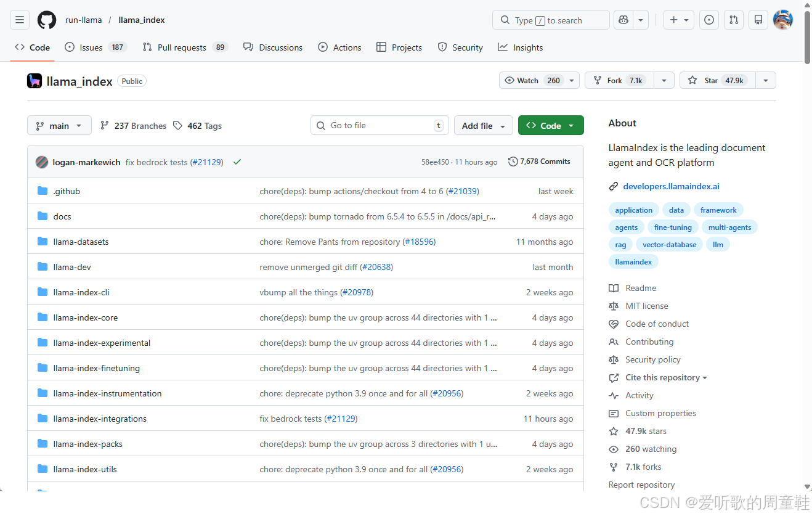View the green commit status checkmark
This screenshot has height=516, width=812.
coord(237,162)
